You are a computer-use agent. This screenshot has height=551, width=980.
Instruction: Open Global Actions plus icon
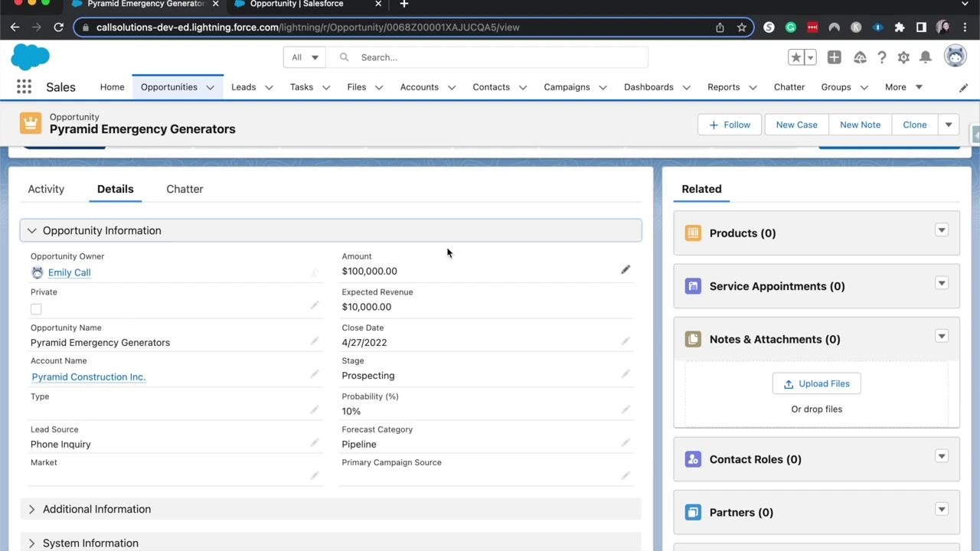(x=835, y=57)
